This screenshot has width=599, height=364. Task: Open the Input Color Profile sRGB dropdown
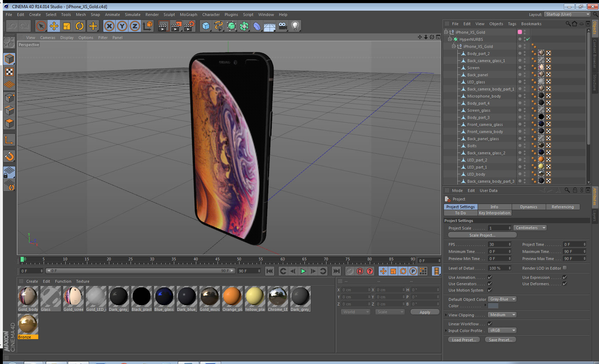[x=502, y=330]
